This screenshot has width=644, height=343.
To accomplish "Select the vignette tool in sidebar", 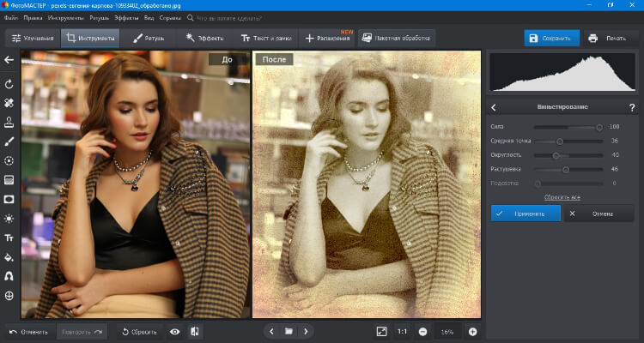I will click(9, 199).
